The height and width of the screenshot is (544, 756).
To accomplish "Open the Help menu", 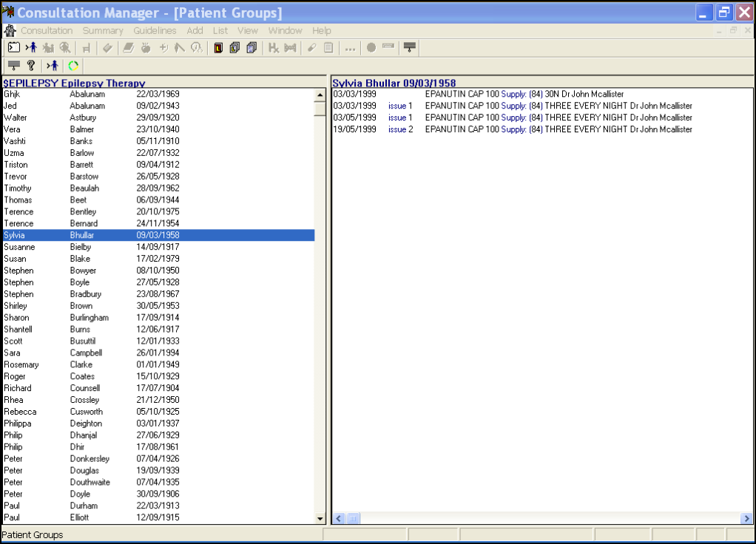I will click(321, 31).
